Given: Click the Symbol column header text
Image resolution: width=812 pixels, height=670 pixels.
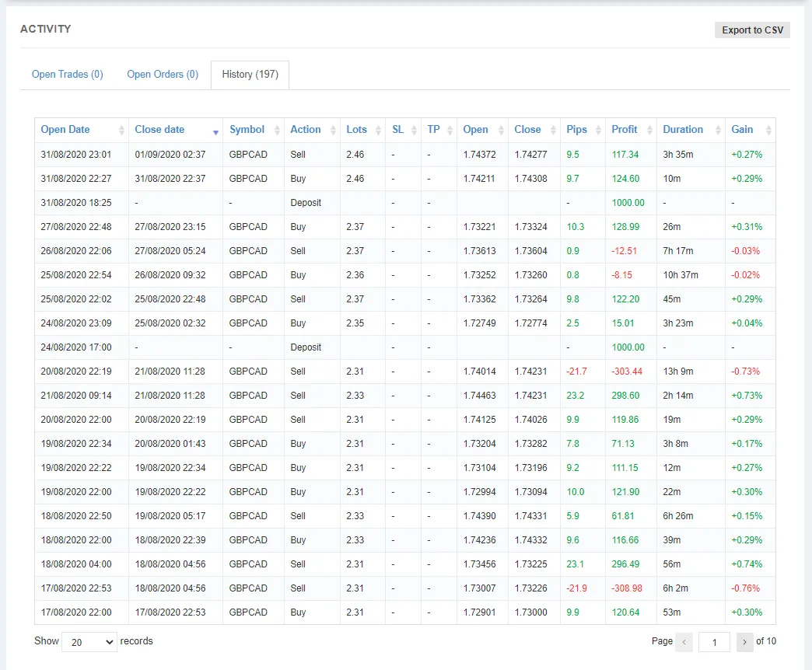Looking at the screenshot, I should pyautogui.click(x=247, y=129).
